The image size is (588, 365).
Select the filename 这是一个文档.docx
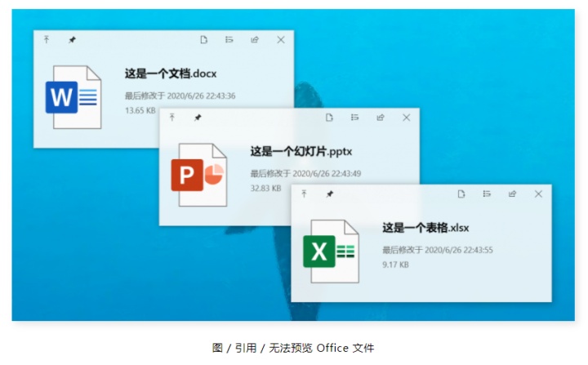pos(171,73)
